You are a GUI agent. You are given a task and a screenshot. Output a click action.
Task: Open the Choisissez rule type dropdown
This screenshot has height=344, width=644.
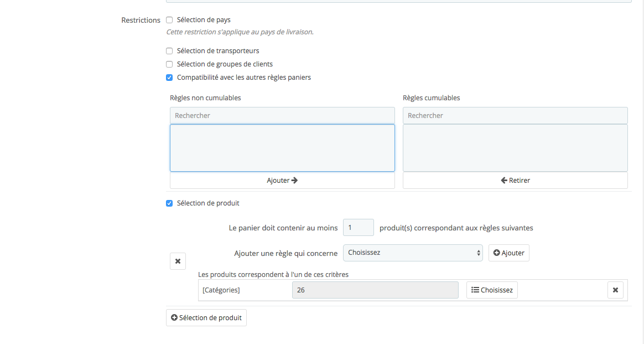pos(413,253)
